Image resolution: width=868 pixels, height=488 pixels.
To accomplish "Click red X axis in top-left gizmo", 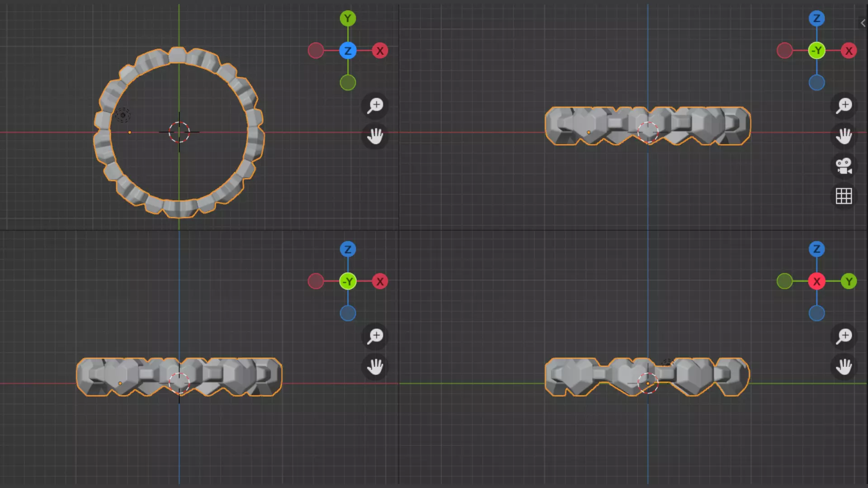I will click(380, 51).
